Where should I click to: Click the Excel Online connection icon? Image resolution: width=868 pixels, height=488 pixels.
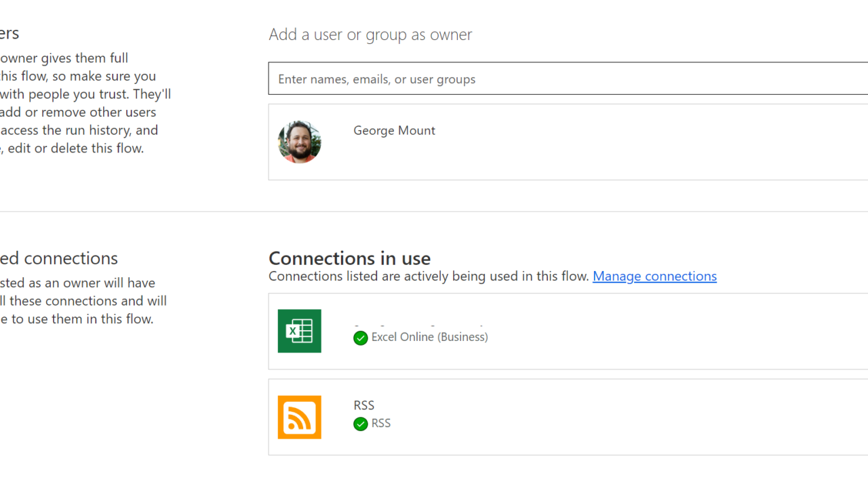click(299, 331)
